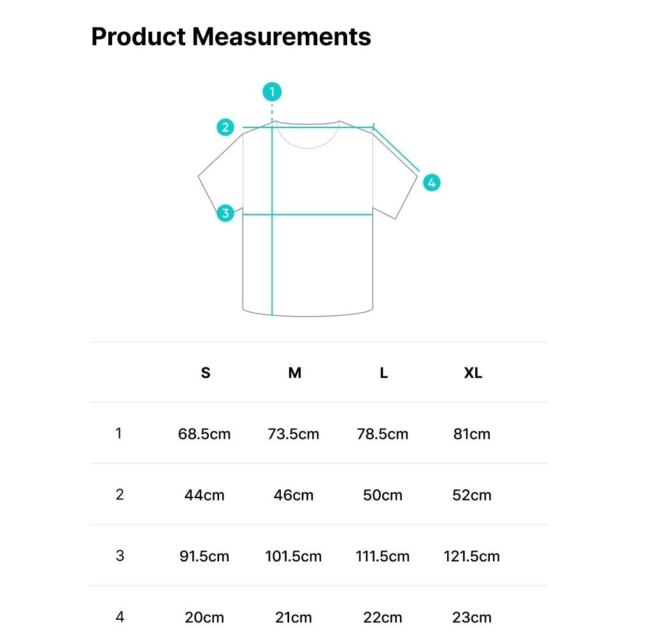This screenshot has height=644, width=649.
Task: Click the teal marker number 3
Action: coord(225,213)
